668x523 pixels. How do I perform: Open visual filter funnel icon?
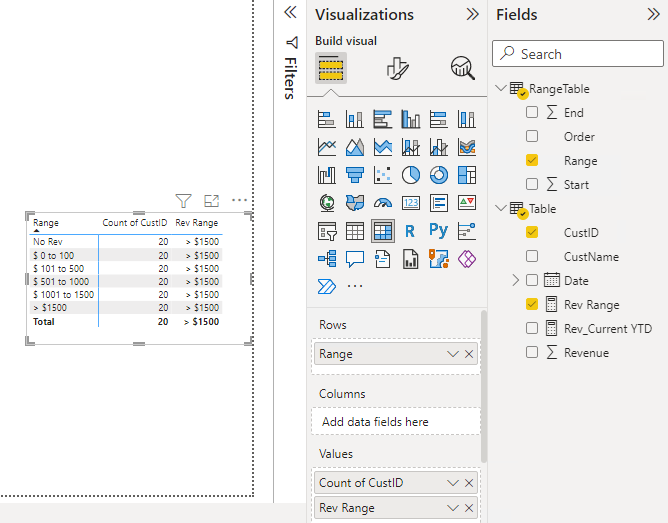click(184, 201)
